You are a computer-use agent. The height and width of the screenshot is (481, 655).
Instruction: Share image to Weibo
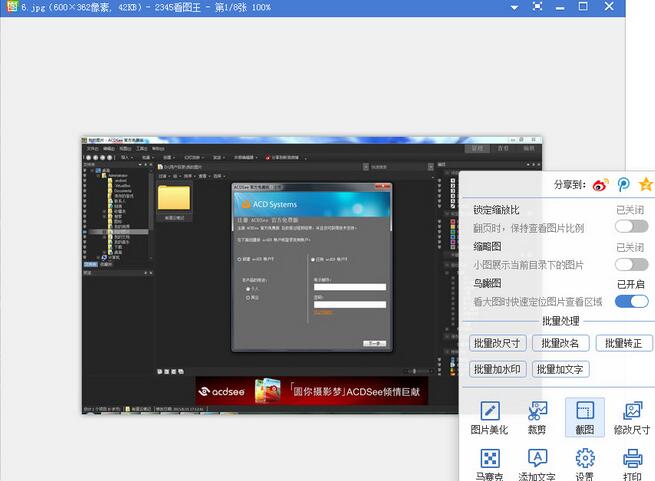pos(600,185)
